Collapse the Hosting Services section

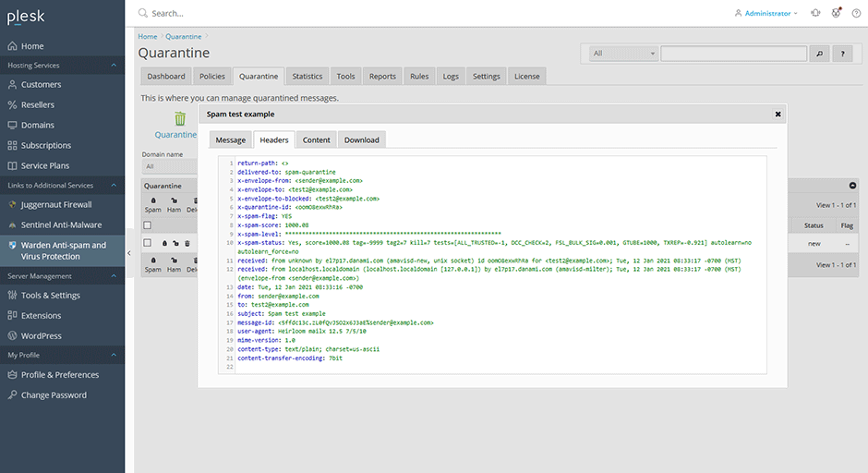114,66
